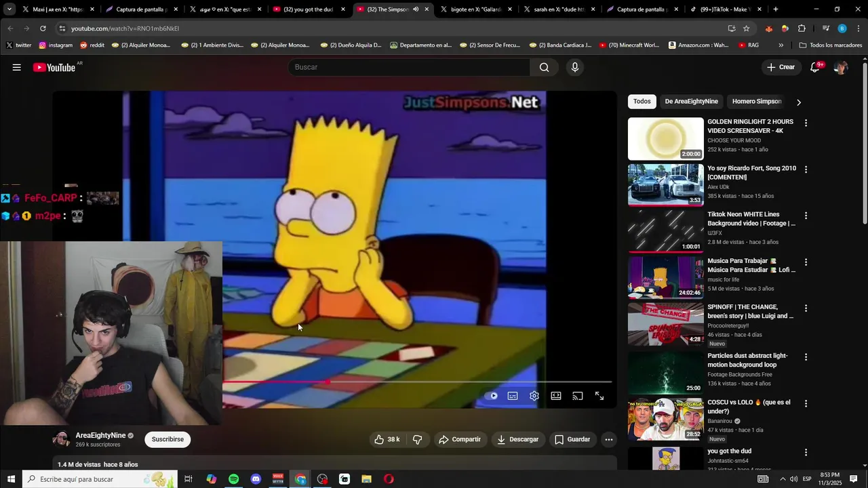Toggle autoplay switch in the video player
Image resolution: width=868 pixels, height=488 pixels.
coord(492,396)
